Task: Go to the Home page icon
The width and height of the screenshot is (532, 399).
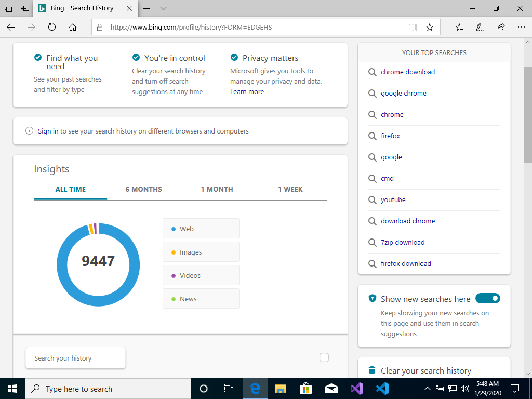Action: point(73,28)
